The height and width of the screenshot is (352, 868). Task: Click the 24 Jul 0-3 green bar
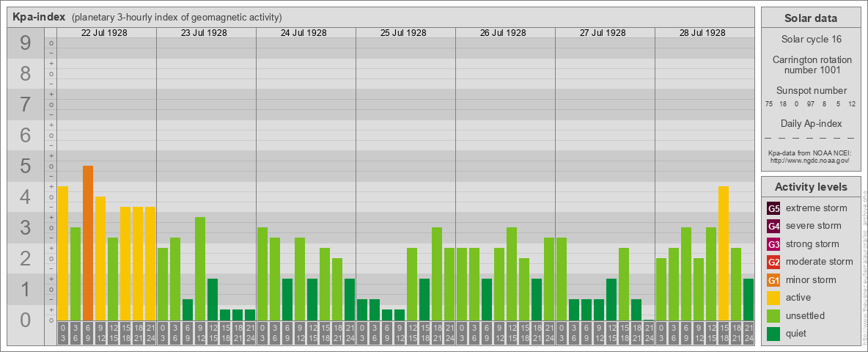pos(262,274)
